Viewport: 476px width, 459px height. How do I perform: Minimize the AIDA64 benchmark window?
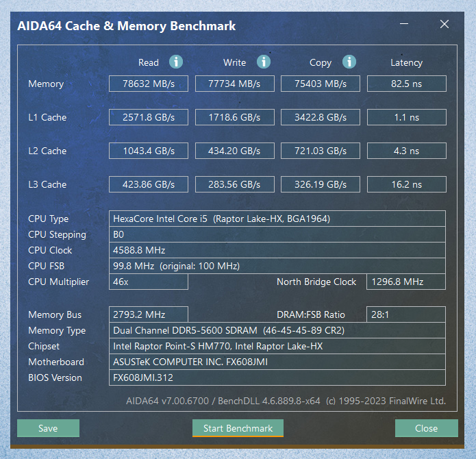(404, 24)
